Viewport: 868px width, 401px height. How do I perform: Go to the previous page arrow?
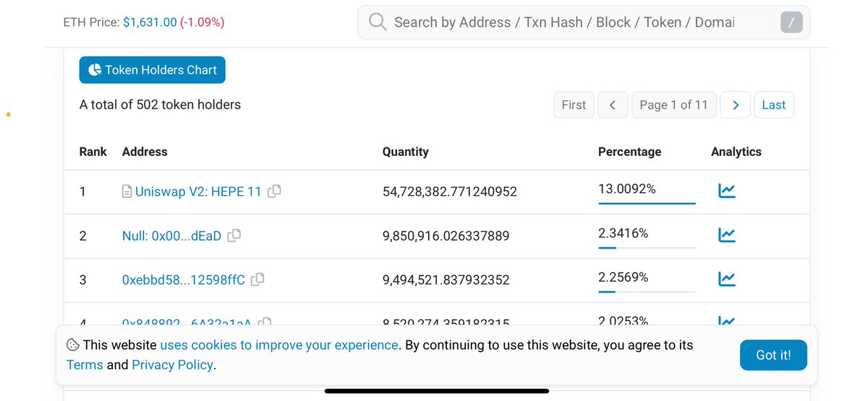pyautogui.click(x=613, y=105)
